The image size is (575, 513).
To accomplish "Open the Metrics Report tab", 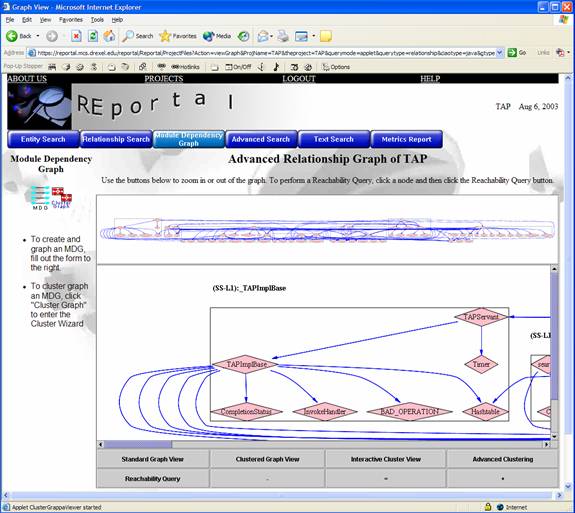I will pyautogui.click(x=406, y=139).
